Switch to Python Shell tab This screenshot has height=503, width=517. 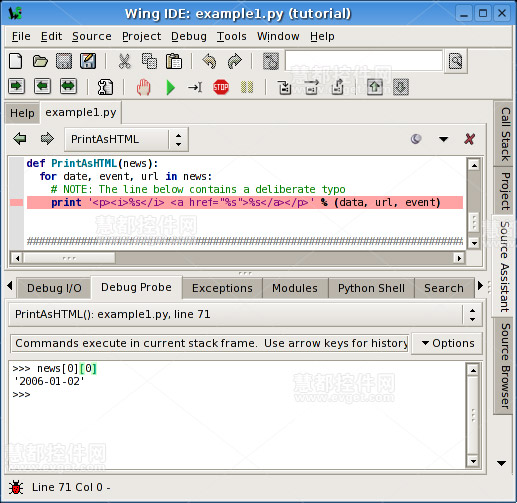pos(371,288)
